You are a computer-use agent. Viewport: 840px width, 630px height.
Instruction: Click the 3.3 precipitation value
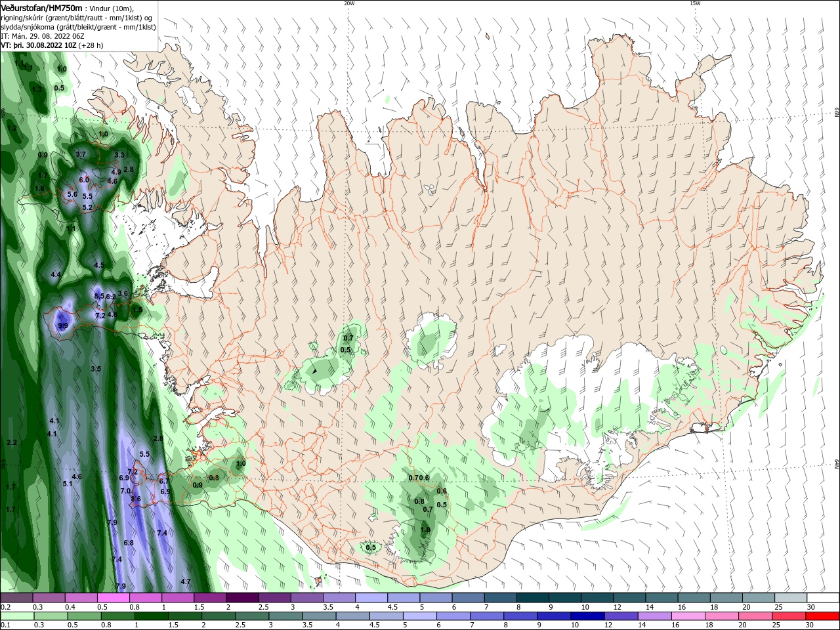click(119, 155)
